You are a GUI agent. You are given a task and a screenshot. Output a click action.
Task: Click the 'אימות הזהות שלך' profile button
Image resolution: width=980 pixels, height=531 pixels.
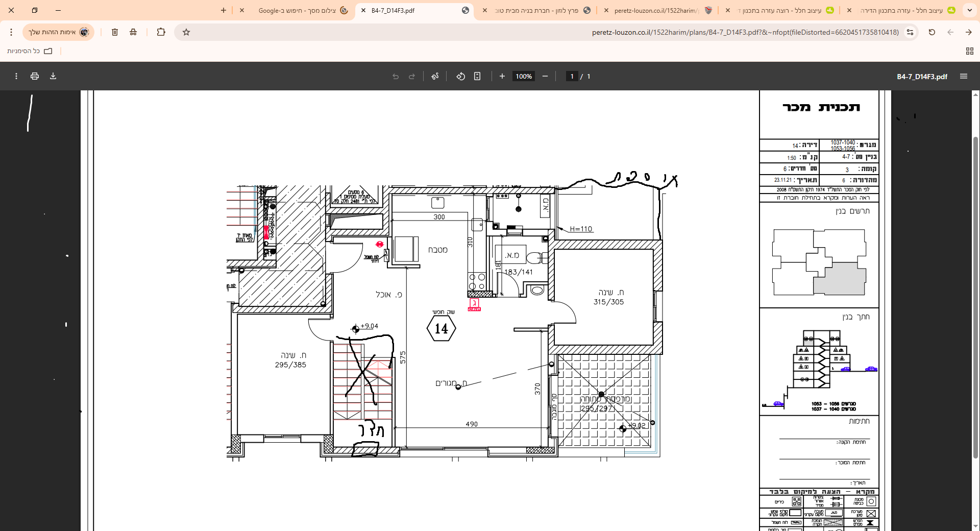tap(58, 32)
